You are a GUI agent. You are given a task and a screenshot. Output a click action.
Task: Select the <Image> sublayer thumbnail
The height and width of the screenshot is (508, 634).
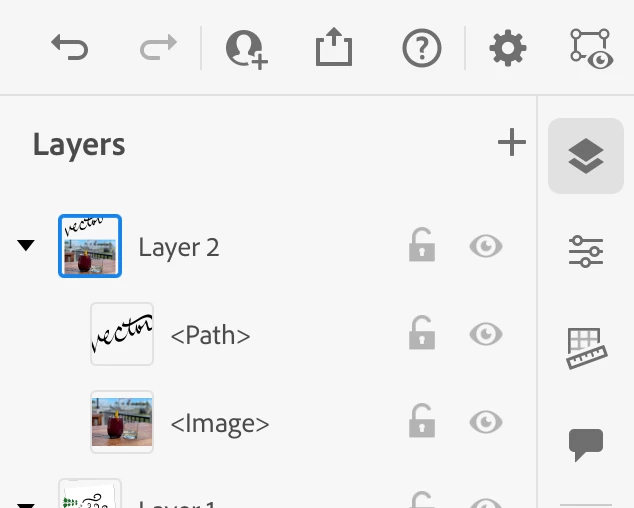[x=122, y=422]
